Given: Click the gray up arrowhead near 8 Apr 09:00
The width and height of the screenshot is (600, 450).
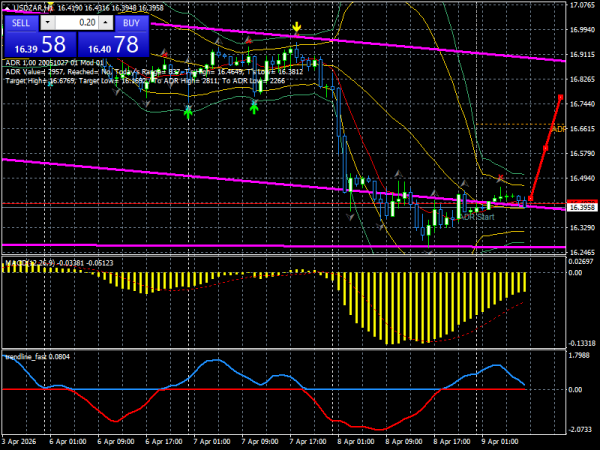Looking at the screenshot, I should (399, 174).
